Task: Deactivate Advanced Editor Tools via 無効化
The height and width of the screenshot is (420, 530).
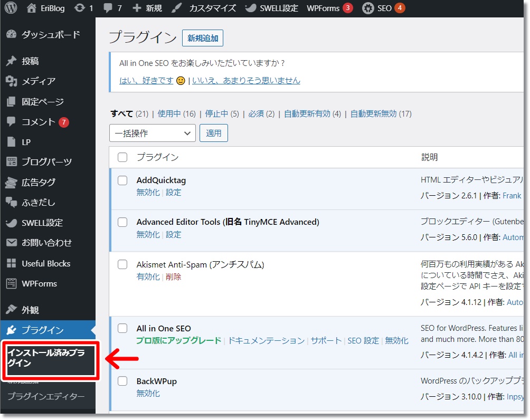Action: point(148,234)
